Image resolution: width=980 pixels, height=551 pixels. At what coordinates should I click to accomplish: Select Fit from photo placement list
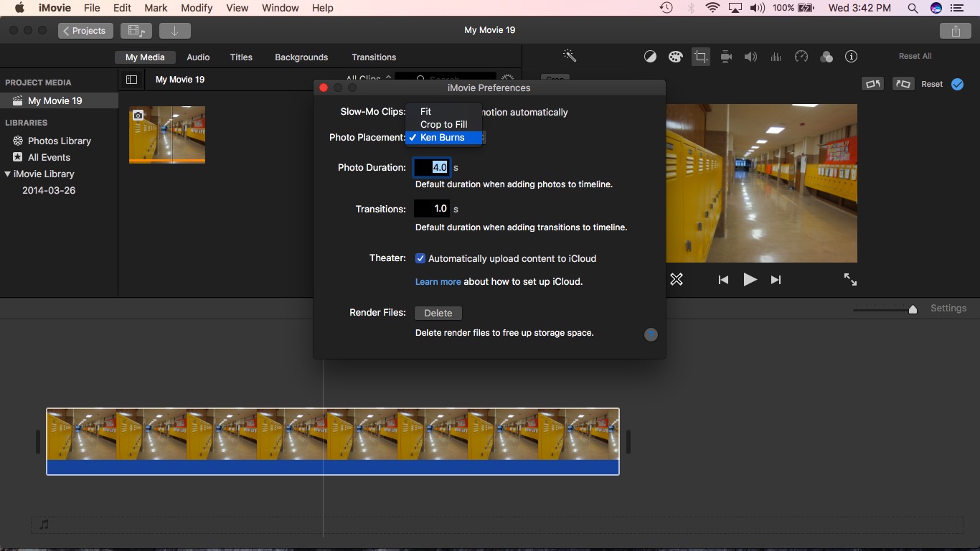point(426,111)
